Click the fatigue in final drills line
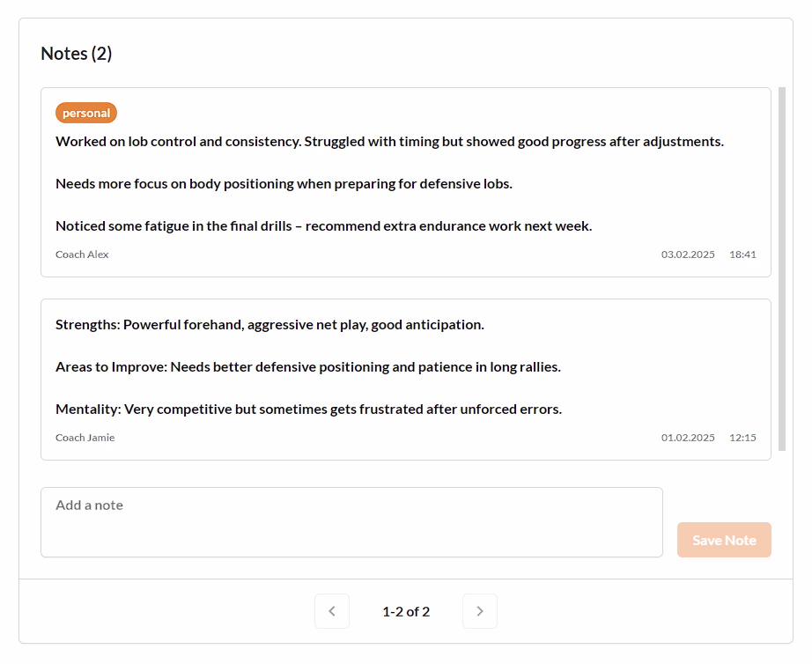812x664 pixels. coord(323,225)
